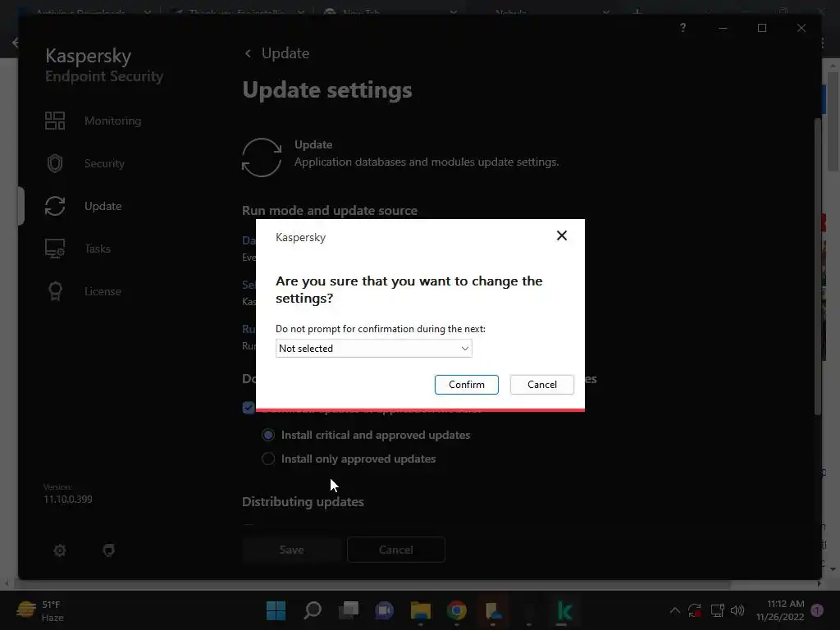This screenshot has height=630, width=840.
Task: Click the network tray icon
Action: pos(717,610)
